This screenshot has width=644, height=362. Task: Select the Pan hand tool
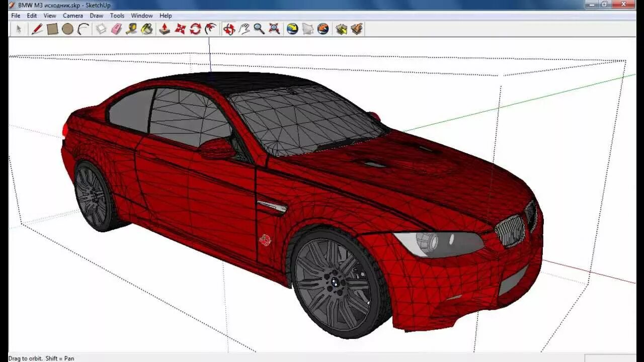[x=244, y=29]
